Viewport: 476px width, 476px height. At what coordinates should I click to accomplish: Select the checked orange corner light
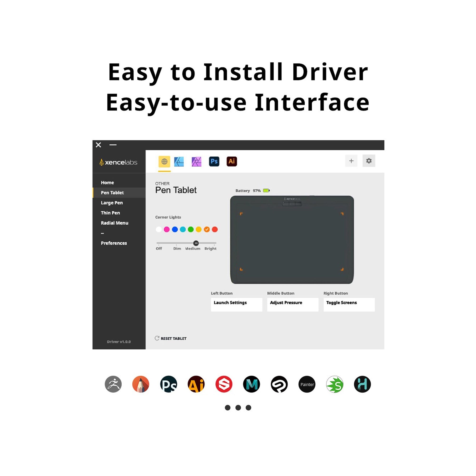pyautogui.click(x=207, y=229)
